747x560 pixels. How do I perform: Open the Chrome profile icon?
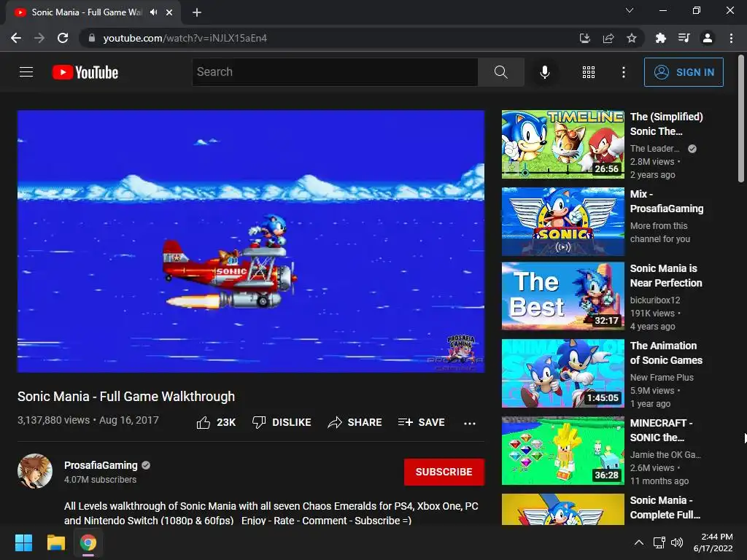708,38
